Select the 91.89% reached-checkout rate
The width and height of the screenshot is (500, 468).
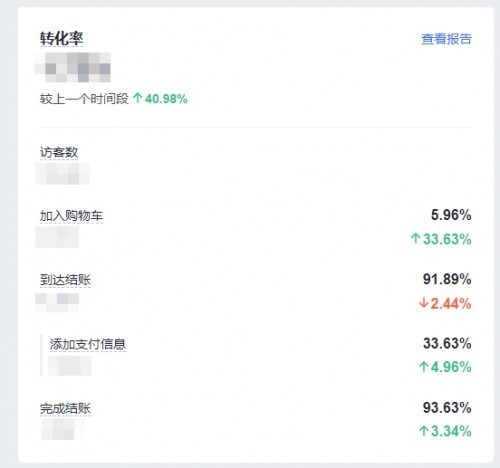(x=447, y=279)
